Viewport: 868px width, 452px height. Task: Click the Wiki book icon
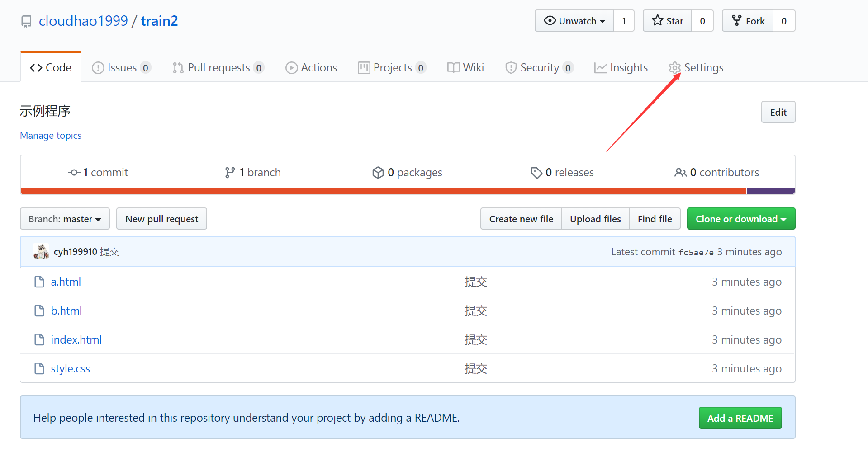click(x=453, y=68)
